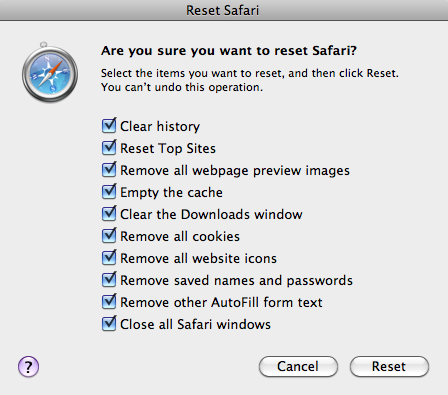This screenshot has width=448, height=395.
Task: Open help with the question mark button
Action: click(28, 367)
